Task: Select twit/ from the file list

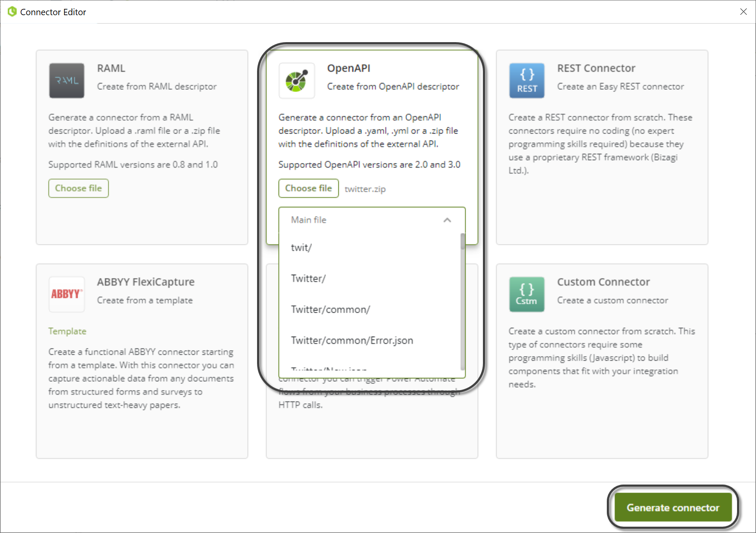Action: (369, 248)
